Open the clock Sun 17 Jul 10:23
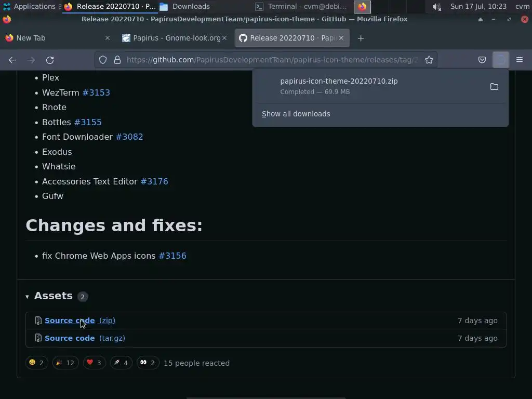 click(x=478, y=6)
